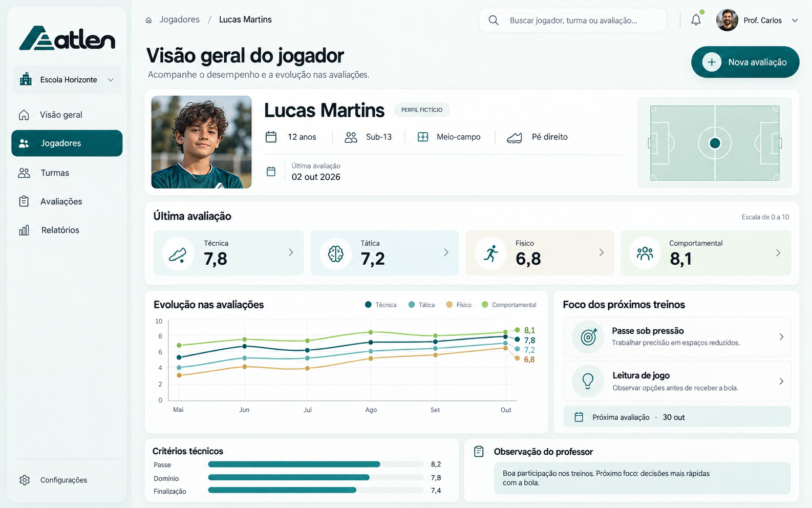
Task: Toggle the Físico series in chart legend
Action: point(459,305)
